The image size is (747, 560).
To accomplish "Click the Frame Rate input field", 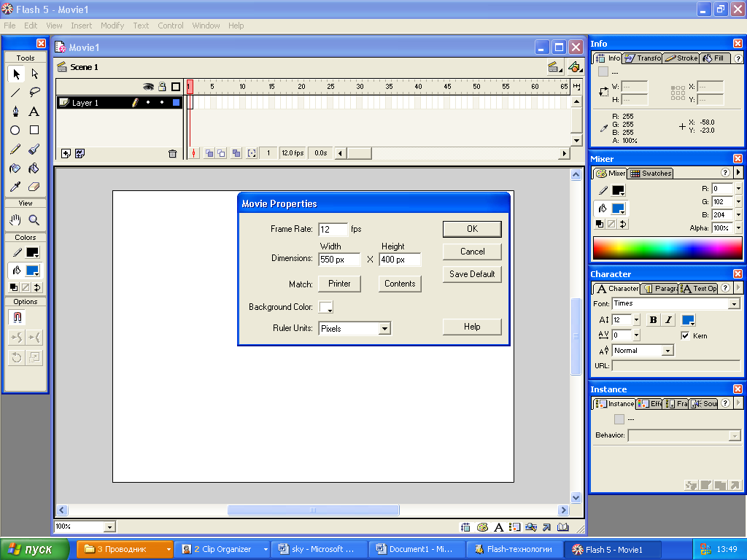I will coord(333,230).
